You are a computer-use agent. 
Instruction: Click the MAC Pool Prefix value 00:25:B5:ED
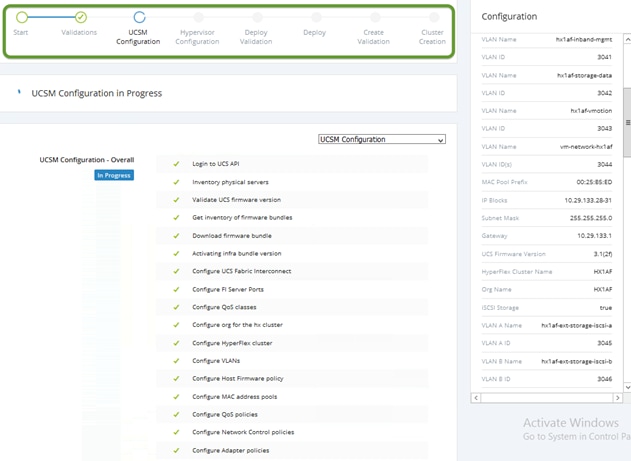(594, 182)
